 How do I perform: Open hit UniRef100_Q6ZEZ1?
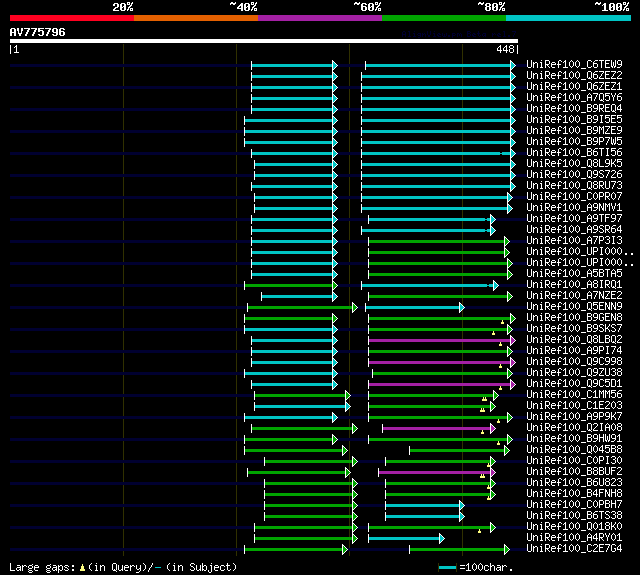pyautogui.click(x=574, y=87)
